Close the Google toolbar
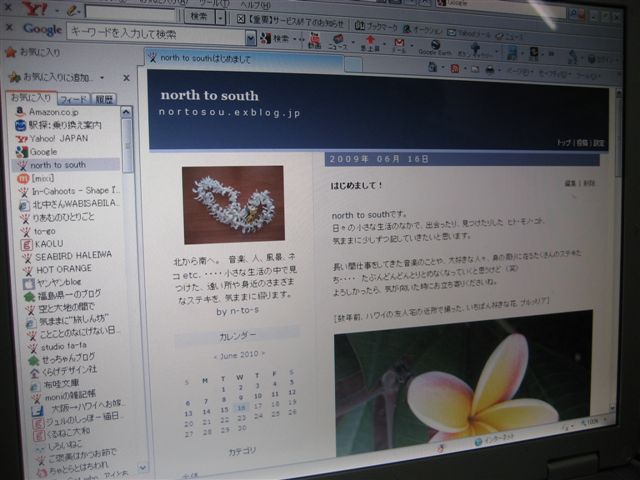640x480 pixels. coord(9,27)
